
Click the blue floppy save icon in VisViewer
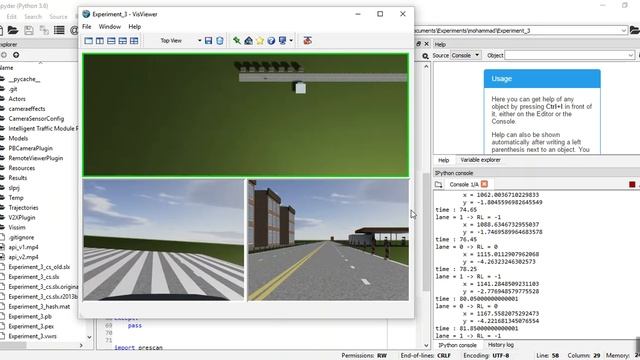(x=209, y=41)
